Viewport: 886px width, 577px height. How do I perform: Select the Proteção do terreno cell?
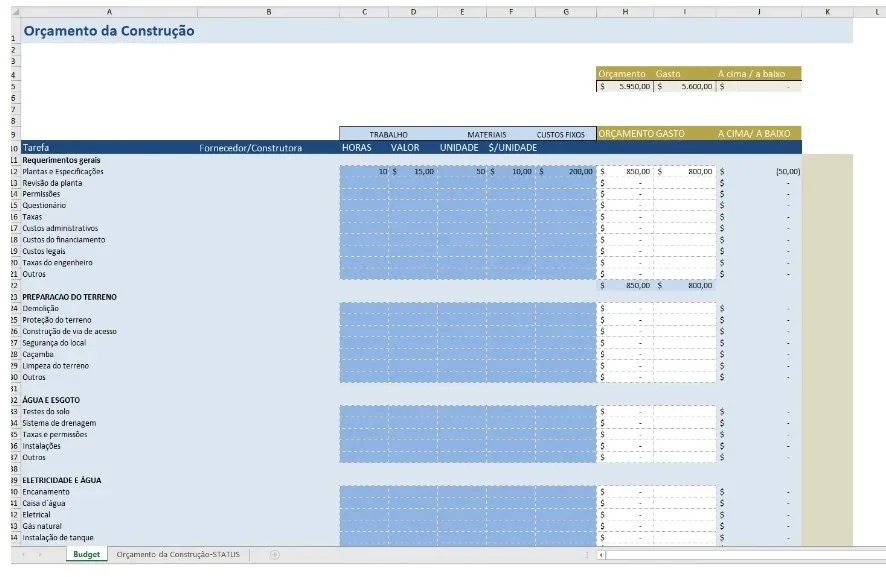coord(57,320)
